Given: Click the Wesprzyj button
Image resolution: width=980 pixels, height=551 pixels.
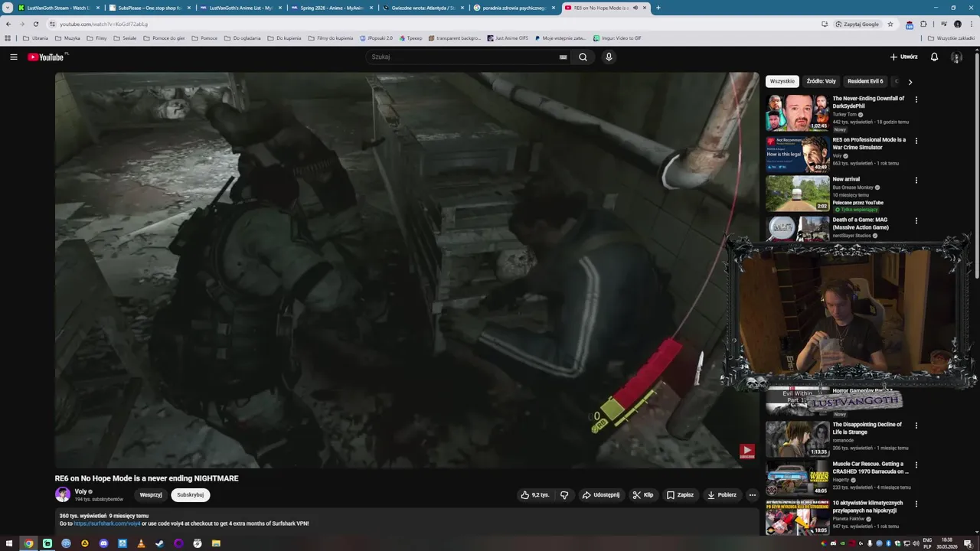Looking at the screenshot, I should (151, 495).
